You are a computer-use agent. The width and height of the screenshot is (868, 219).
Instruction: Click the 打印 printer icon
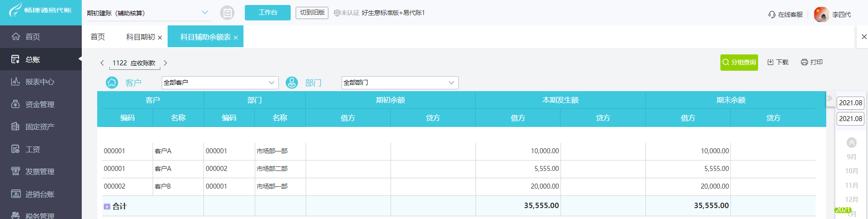pyautogui.click(x=804, y=62)
